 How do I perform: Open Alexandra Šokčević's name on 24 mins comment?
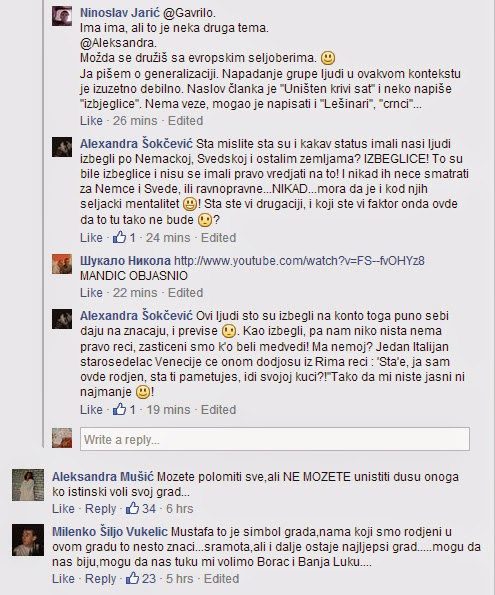coord(136,144)
